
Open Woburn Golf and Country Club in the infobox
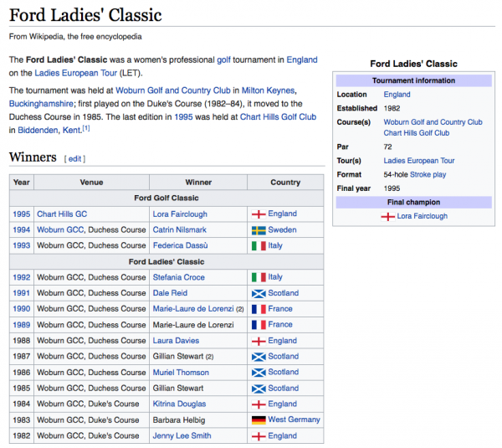tap(433, 122)
